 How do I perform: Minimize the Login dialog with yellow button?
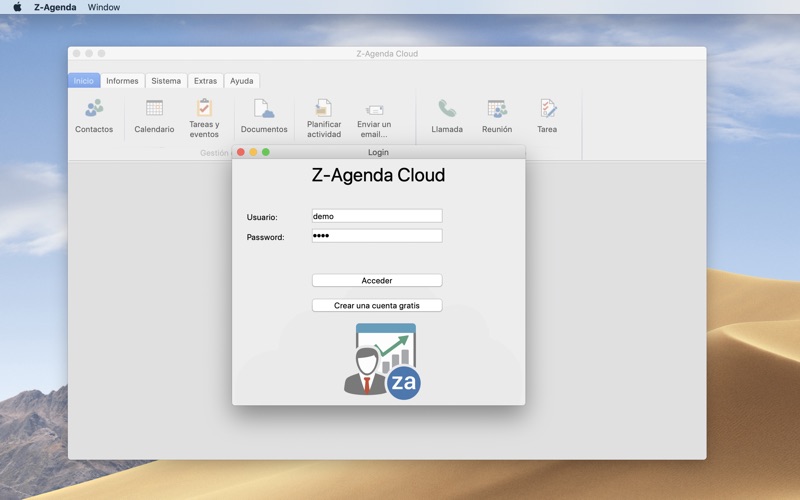point(253,152)
